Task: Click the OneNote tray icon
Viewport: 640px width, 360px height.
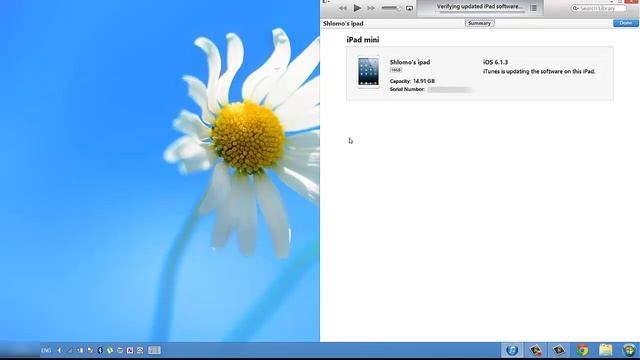Action: click(130, 350)
